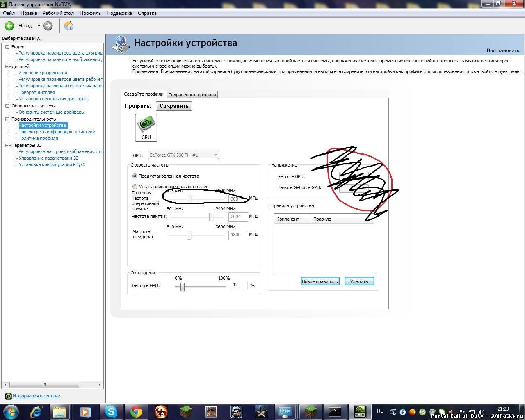525x420 pixels.
Task: Click the grey Forward arrow icon
Action: point(48,26)
